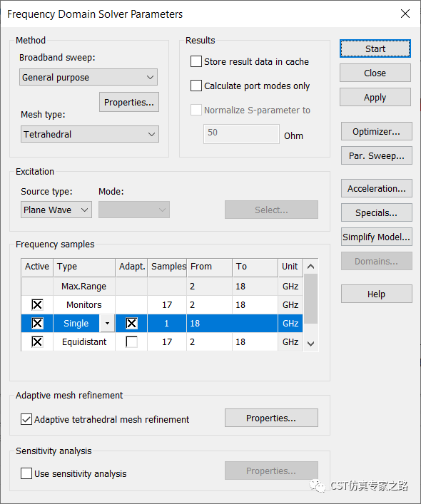The width and height of the screenshot is (421, 504).
Task: Click frequency table scroll down arrow
Action: 310,344
